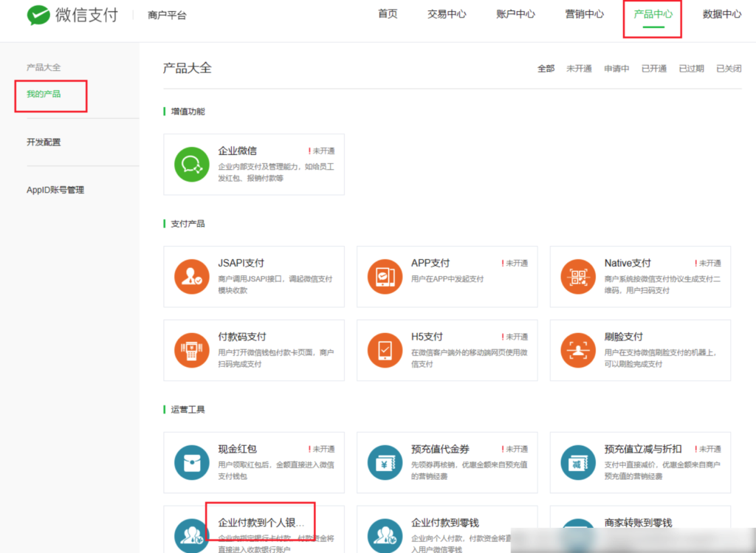756x553 pixels.
Task: Open the 现金红包 wallet icon
Action: pyautogui.click(x=192, y=463)
